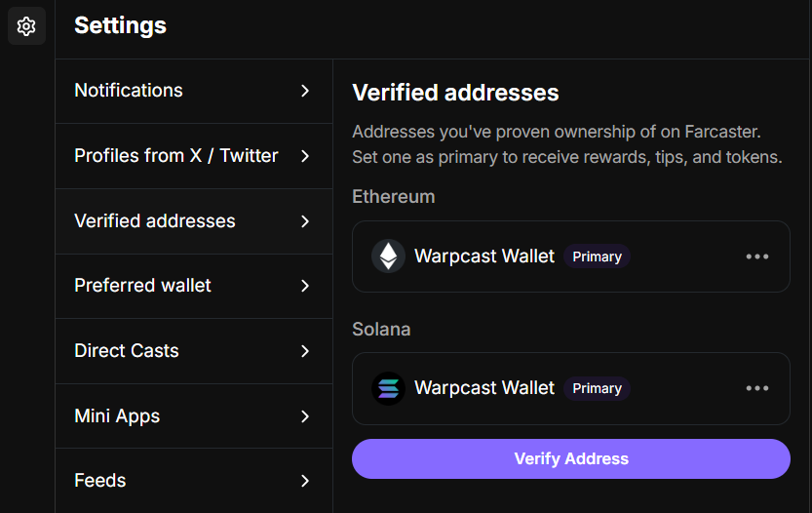812x513 pixels.
Task: Open Direct Casts settings
Action: tap(127, 351)
